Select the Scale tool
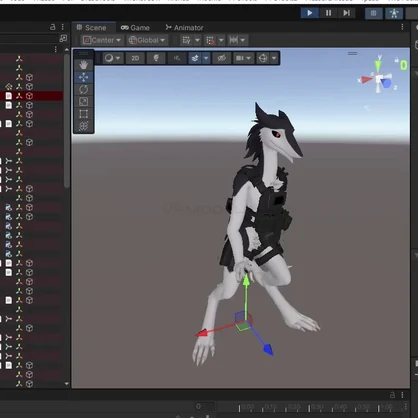418x418 pixels. pyautogui.click(x=83, y=101)
